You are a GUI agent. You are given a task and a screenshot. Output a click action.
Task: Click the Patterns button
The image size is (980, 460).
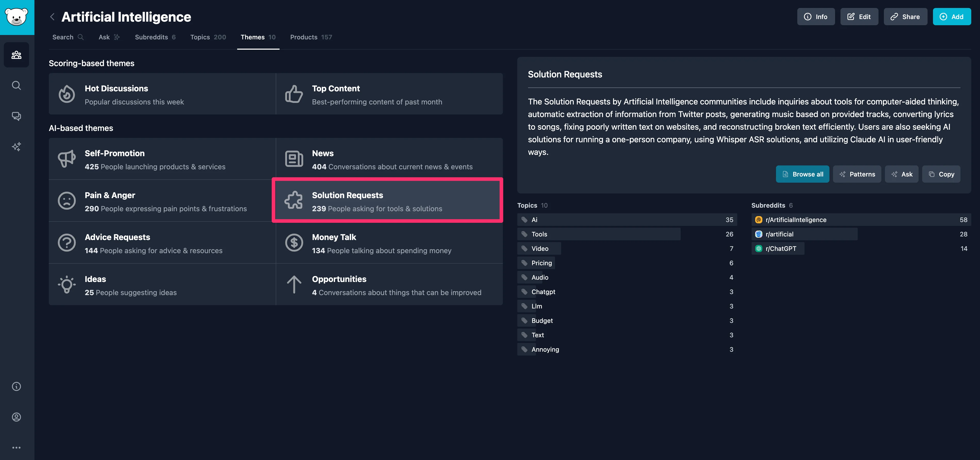(x=857, y=174)
